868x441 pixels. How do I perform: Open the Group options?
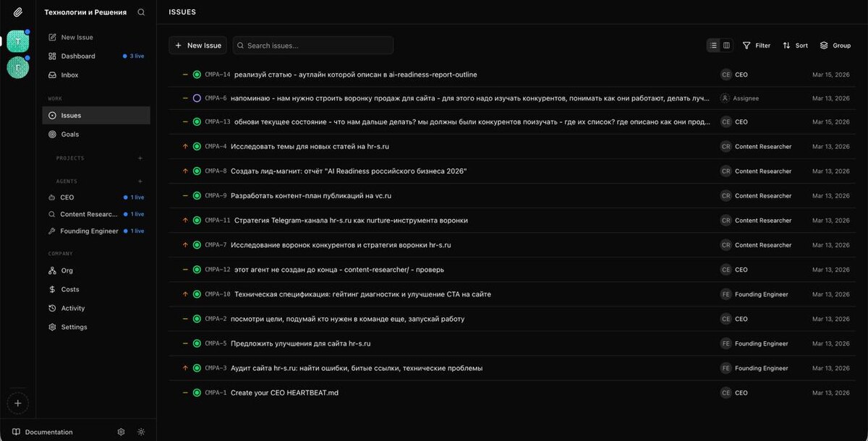point(835,46)
